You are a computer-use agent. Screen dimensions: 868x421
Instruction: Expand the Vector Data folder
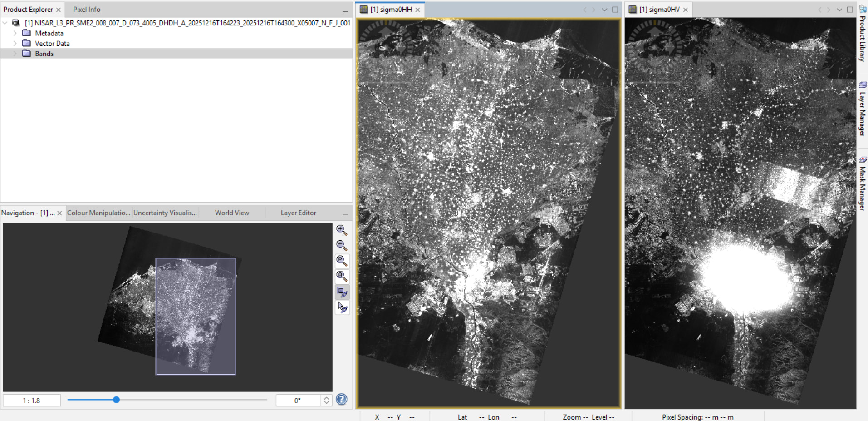pyautogui.click(x=15, y=44)
